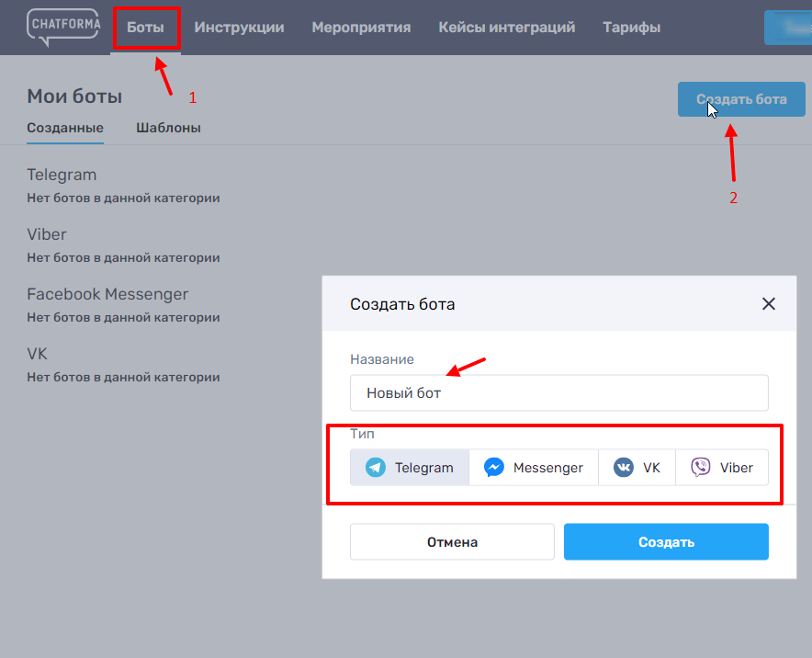Viewport: 812px width, 658px height.
Task: Click the VK logo icon
Action: point(624,468)
